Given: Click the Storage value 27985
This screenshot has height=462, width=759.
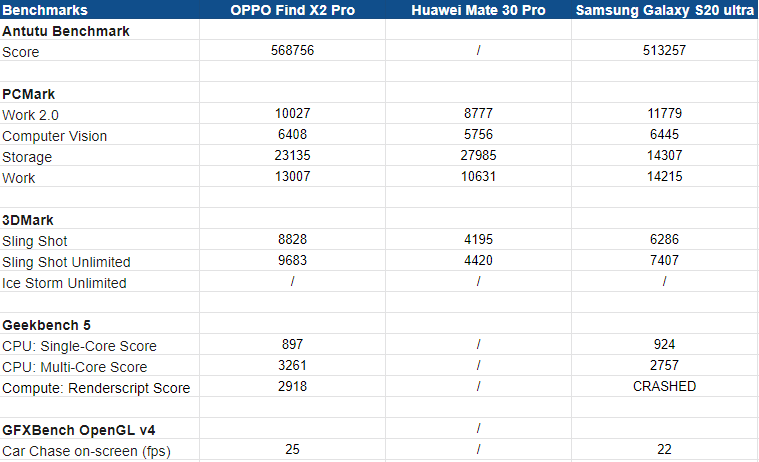Looking at the screenshot, I should tap(478, 155).
